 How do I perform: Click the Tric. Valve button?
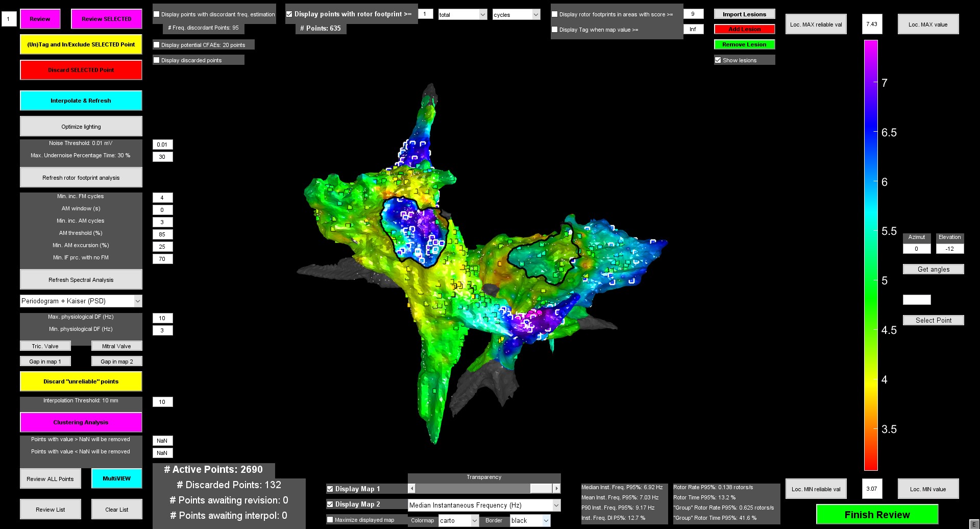(x=45, y=346)
